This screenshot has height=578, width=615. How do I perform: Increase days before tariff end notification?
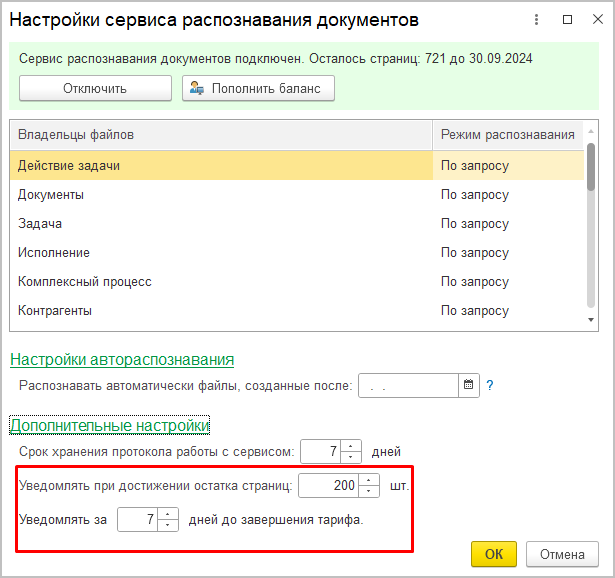167,514
